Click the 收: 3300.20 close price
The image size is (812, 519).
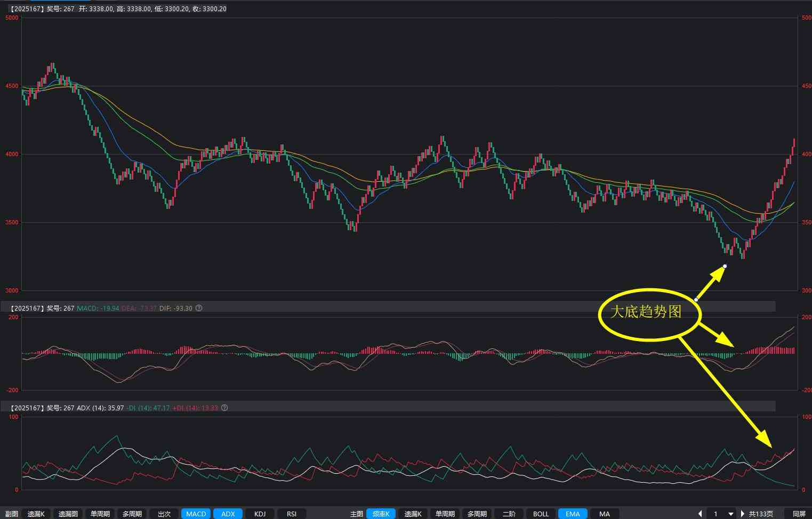pyautogui.click(x=210, y=9)
